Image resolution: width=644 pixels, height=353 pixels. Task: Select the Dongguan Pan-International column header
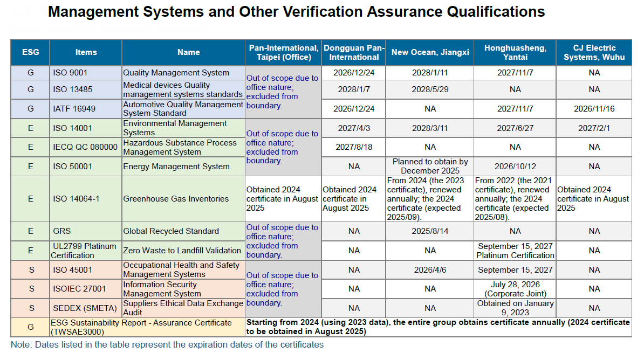click(x=354, y=52)
